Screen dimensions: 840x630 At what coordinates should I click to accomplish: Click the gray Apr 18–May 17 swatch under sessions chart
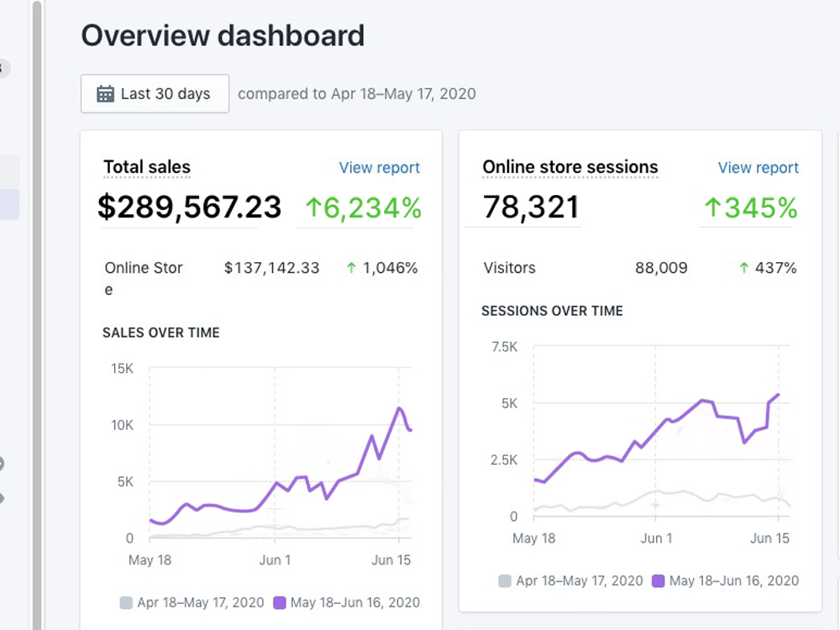pos(505,581)
